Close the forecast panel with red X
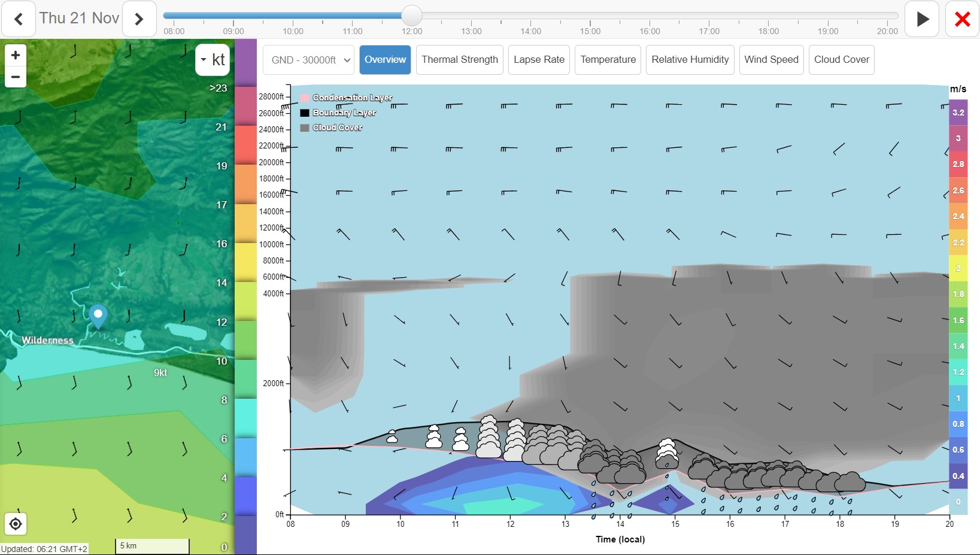 (962, 19)
